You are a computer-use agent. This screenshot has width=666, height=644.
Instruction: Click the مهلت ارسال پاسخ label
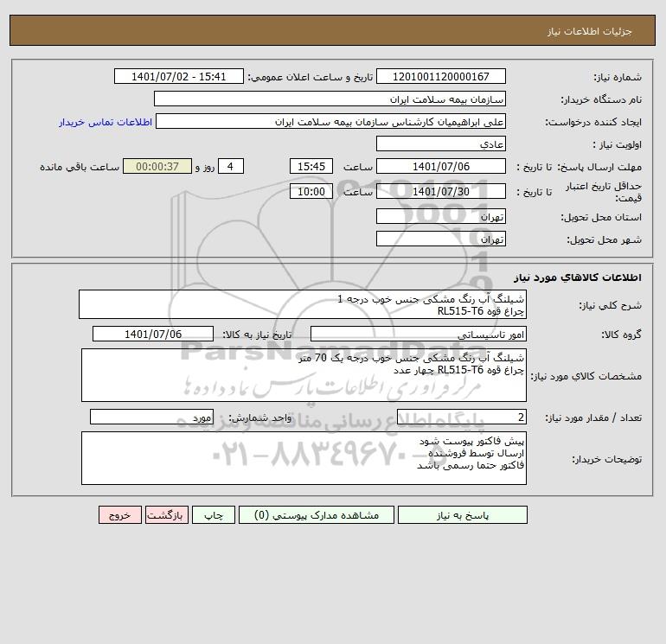(x=599, y=167)
